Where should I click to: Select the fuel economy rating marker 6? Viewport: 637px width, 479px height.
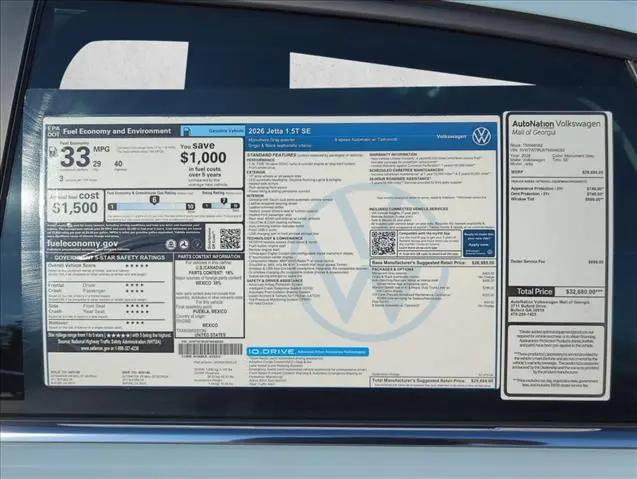154,199
